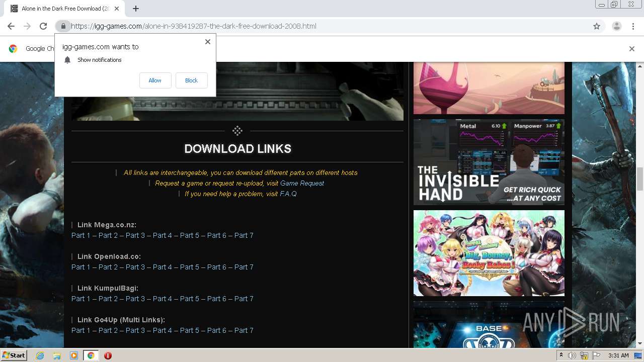Click the Link Go4Up (Multi Links) label
This screenshot has width=644, height=362.
coord(121,320)
